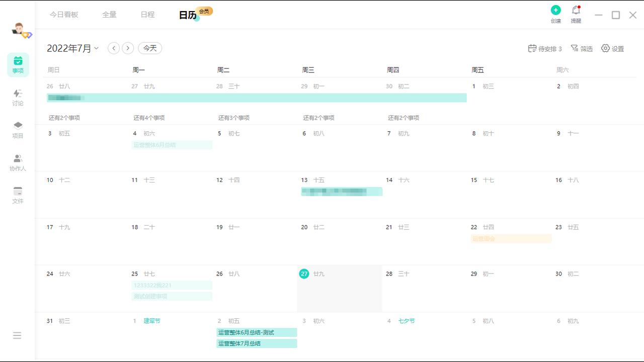Open the 运营整体7月总结 event

coord(257,343)
